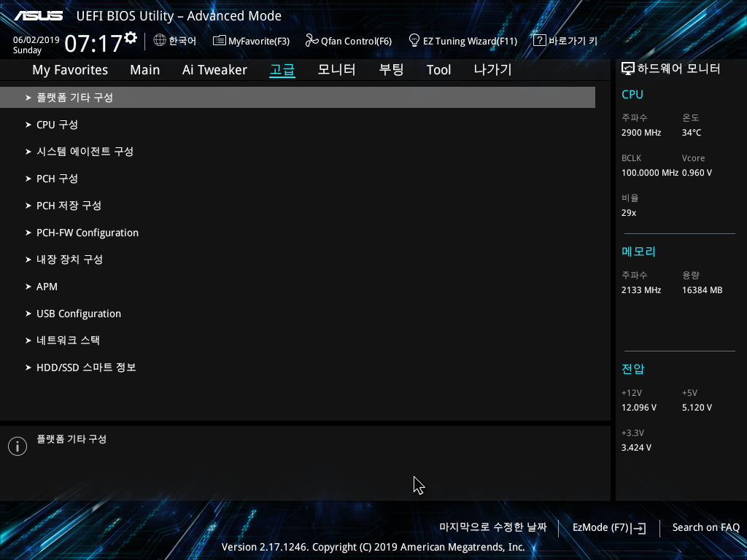747x560 pixels.
Task: Switch to the 모니터 tab
Action: pyautogui.click(x=336, y=69)
